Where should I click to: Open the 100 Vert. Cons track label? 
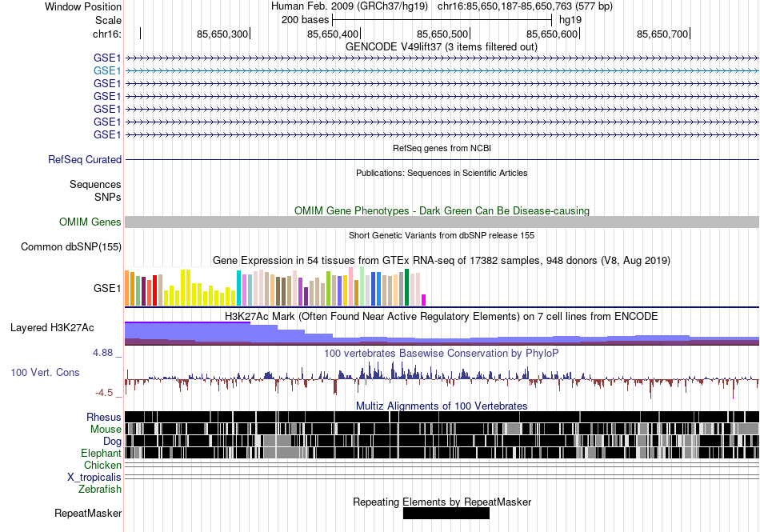coord(45,372)
